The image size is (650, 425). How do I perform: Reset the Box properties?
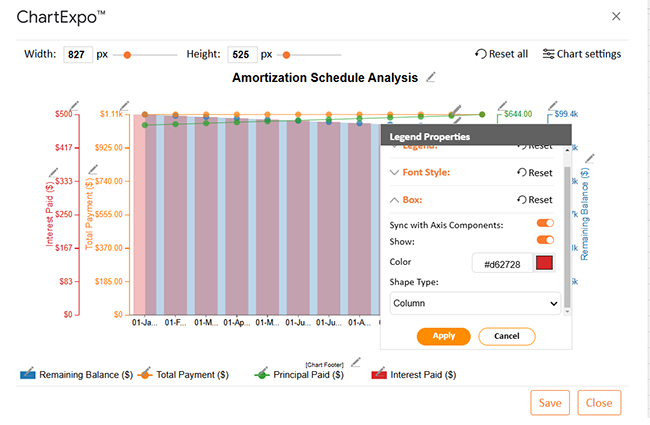click(534, 200)
